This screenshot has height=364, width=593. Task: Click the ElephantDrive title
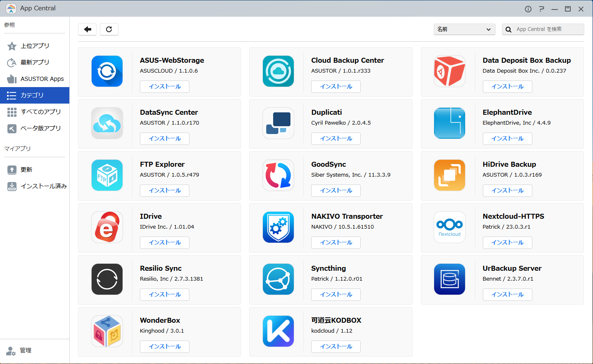click(x=507, y=112)
